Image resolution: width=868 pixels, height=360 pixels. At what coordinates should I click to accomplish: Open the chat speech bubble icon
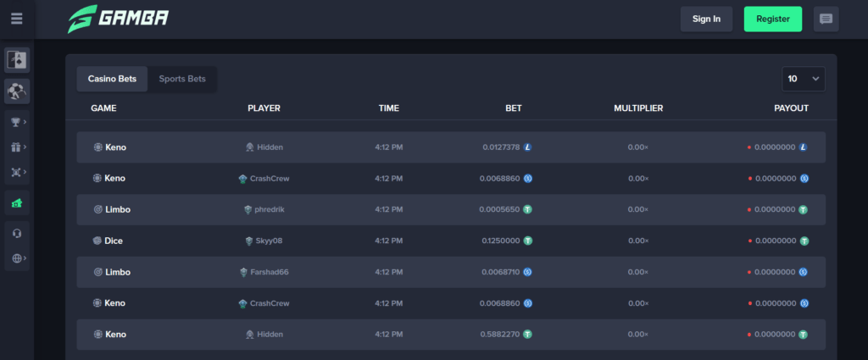coord(826,19)
